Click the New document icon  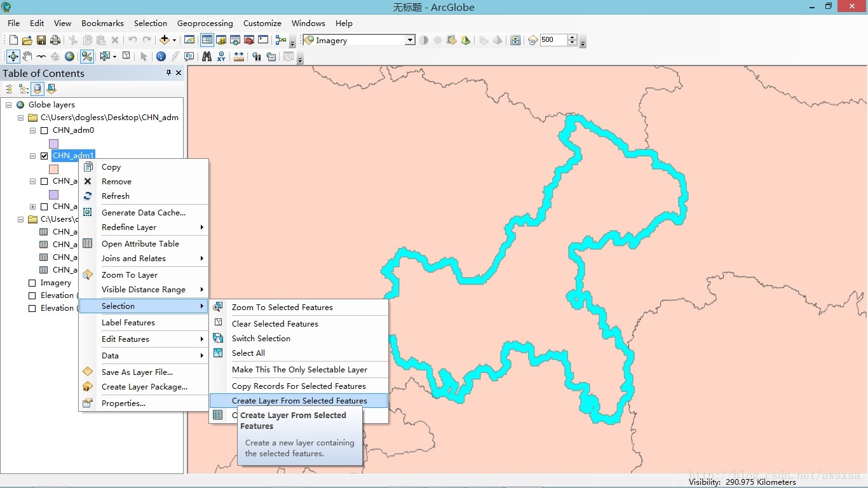[x=13, y=40]
